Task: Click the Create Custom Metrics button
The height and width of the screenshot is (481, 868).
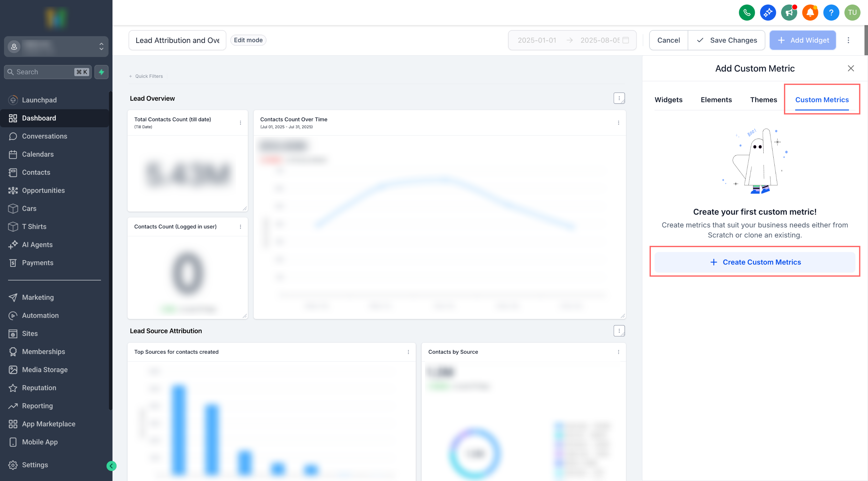Action: (755, 262)
